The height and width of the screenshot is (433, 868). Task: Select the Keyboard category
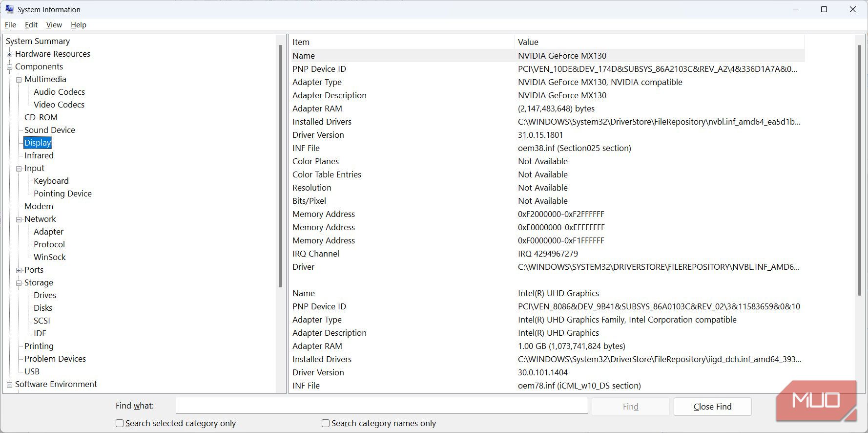click(x=51, y=181)
